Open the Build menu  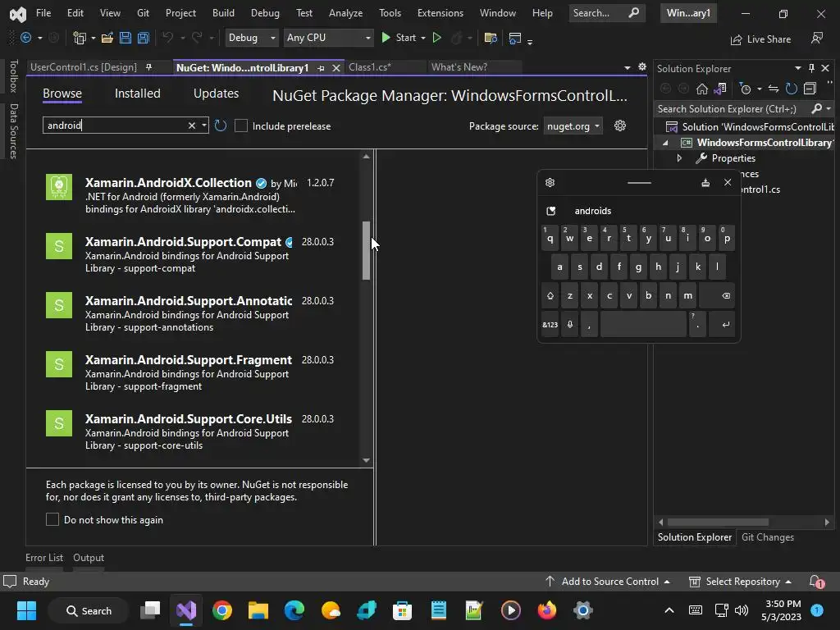[223, 13]
